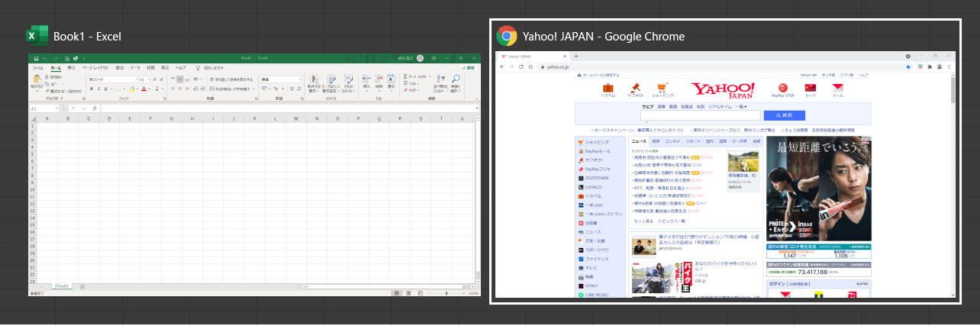Screen dimensions: 980x326
Task: Select the エンタメ news tab on Yahoo
Action: pos(672,141)
